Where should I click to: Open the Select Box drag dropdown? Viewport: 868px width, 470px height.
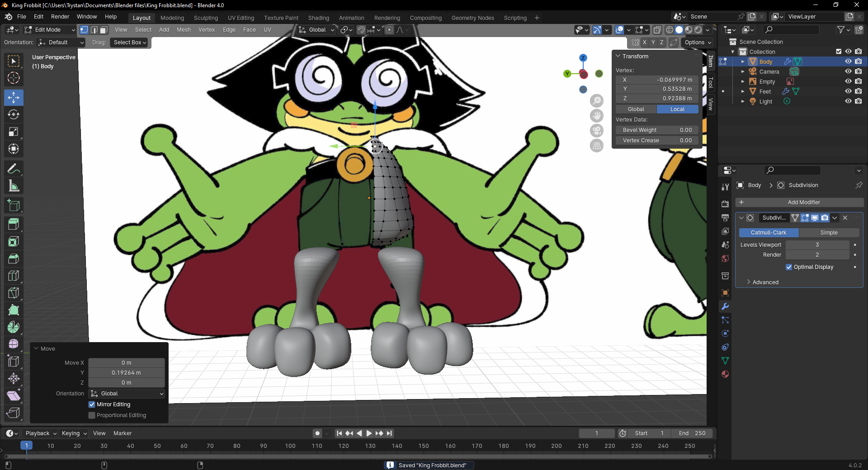(130, 42)
